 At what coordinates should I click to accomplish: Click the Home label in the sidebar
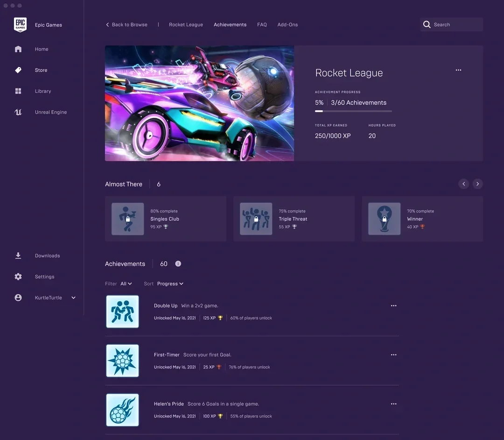pyautogui.click(x=42, y=49)
